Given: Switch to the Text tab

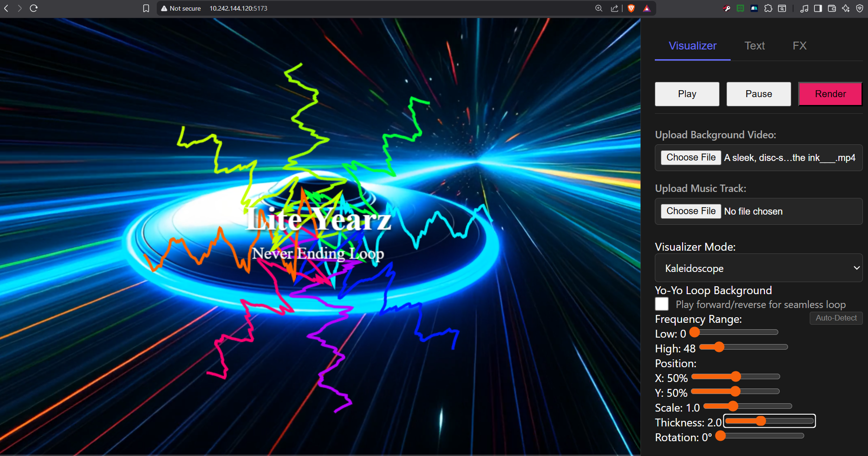Looking at the screenshot, I should click(x=754, y=46).
